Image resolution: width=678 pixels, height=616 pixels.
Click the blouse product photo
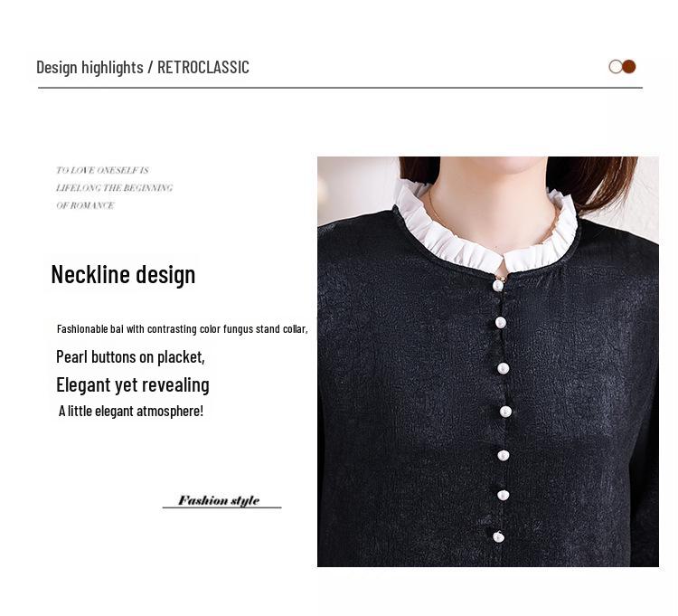tap(488, 361)
